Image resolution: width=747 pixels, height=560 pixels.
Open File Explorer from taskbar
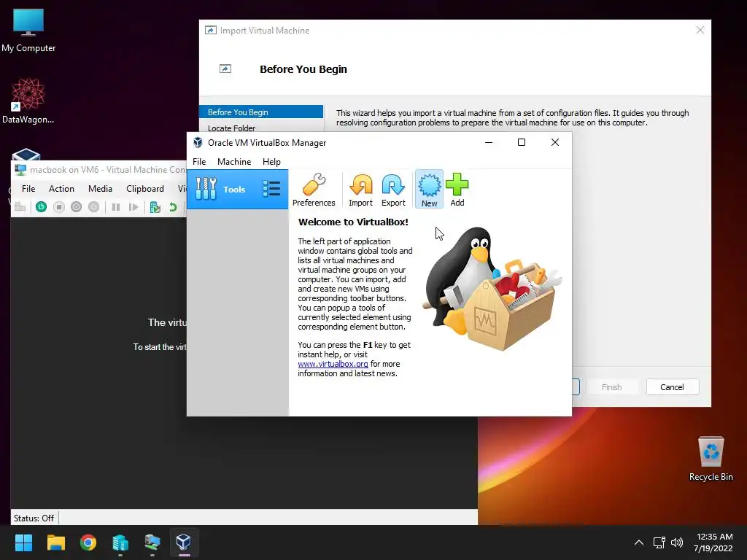coord(55,542)
